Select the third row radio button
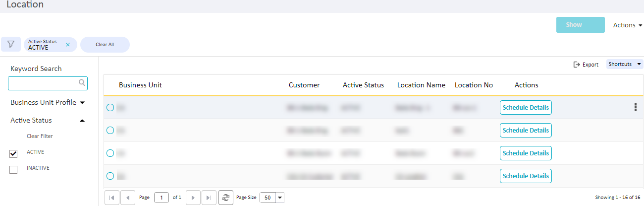The image size is (644, 206). pos(110,153)
